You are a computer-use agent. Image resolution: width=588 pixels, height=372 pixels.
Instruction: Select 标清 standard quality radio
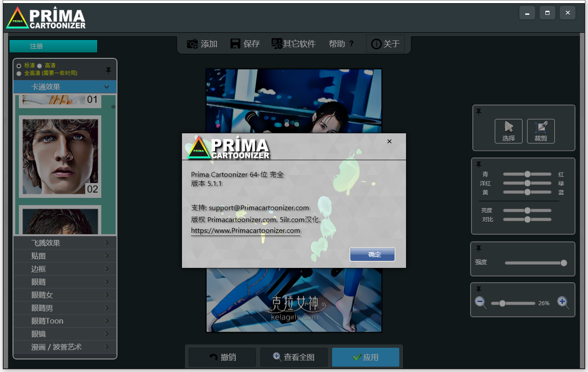tap(19, 66)
